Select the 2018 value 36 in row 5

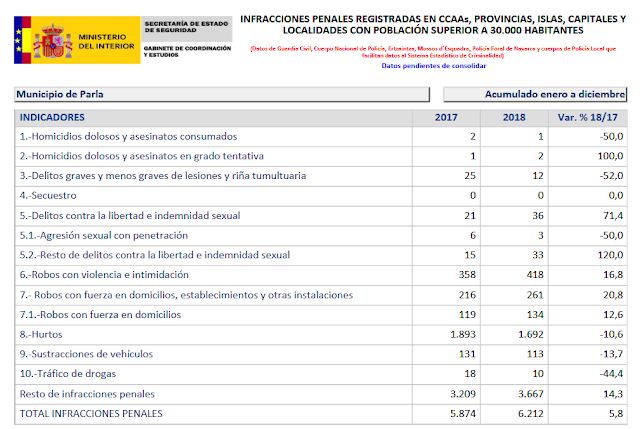538,216
